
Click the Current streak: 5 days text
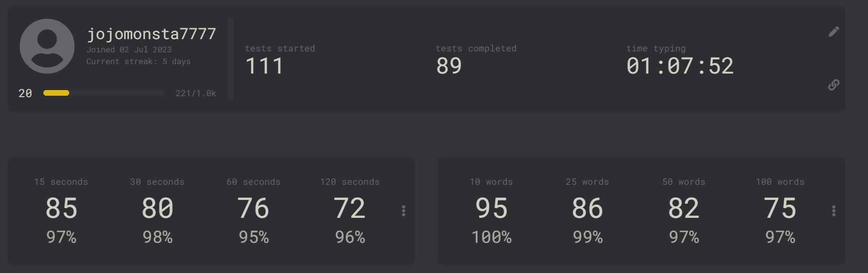pyautogui.click(x=138, y=62)
